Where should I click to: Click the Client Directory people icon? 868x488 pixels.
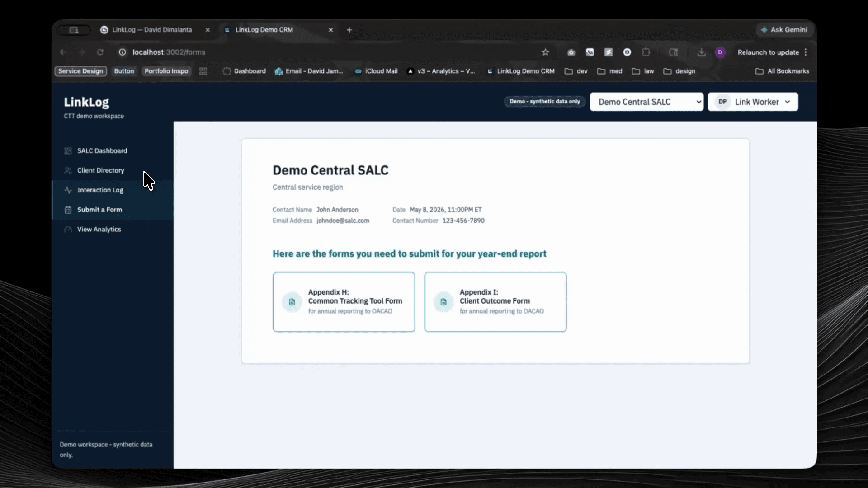(x=68, y=170)
